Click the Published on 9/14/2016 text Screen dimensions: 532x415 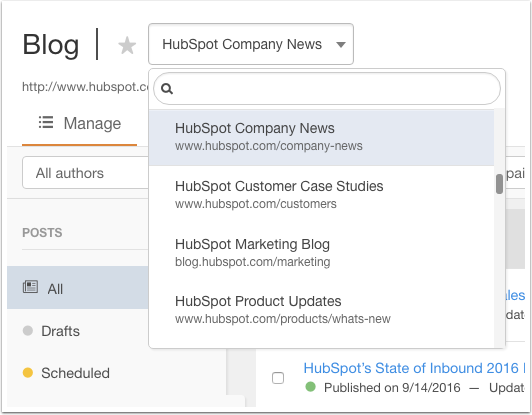[x=392, y=388]
